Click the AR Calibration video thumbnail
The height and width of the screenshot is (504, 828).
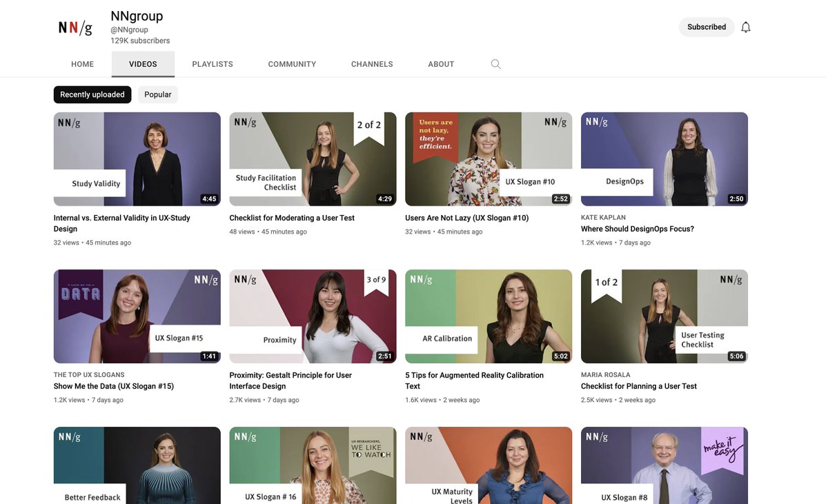(x=489, y=316)
